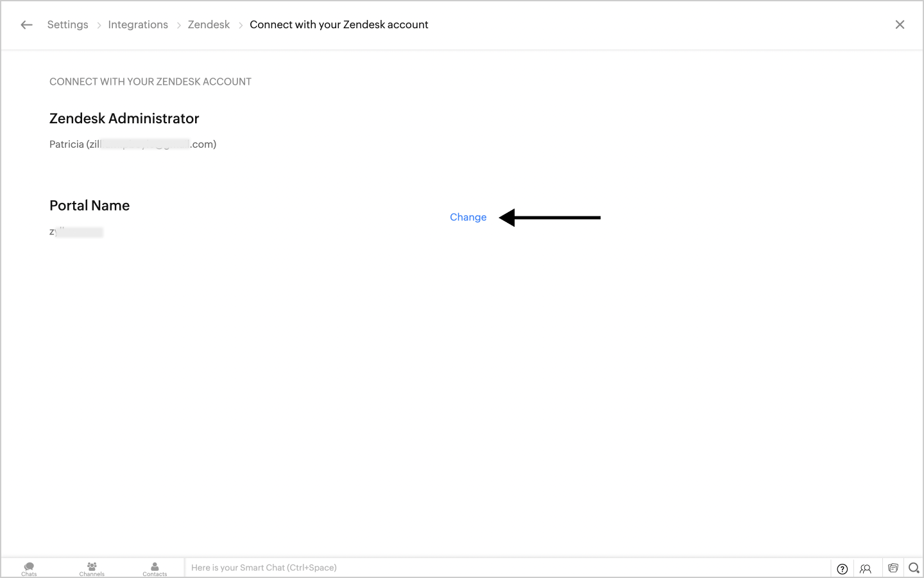Open the Channels tab in bottom bar
924x578 pixels.
point(92,568)
